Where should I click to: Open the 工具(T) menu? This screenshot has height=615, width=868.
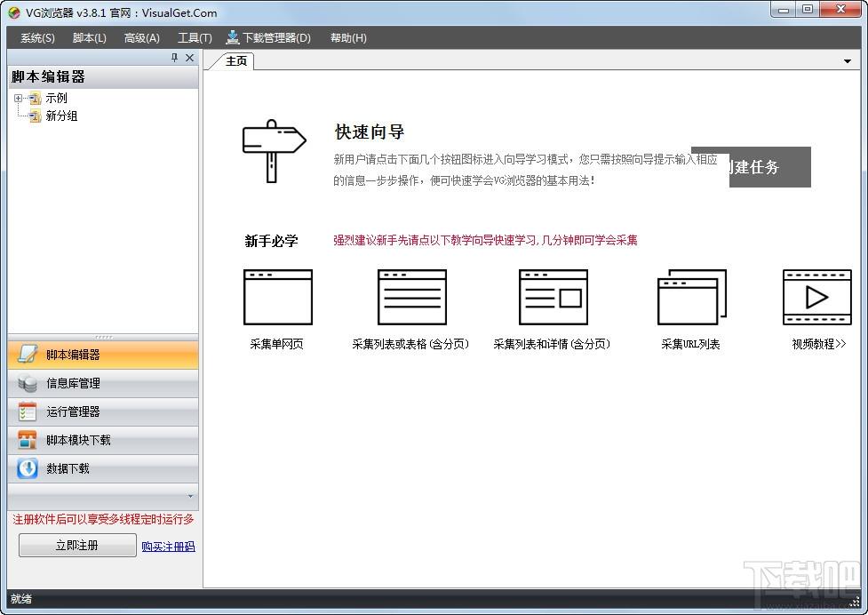(195, 38)
